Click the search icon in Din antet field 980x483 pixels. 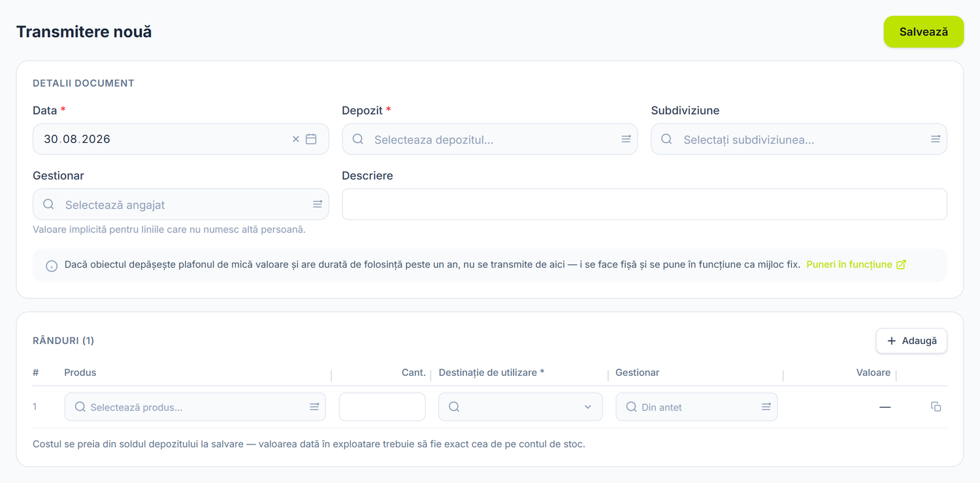(x=631, y=407)
